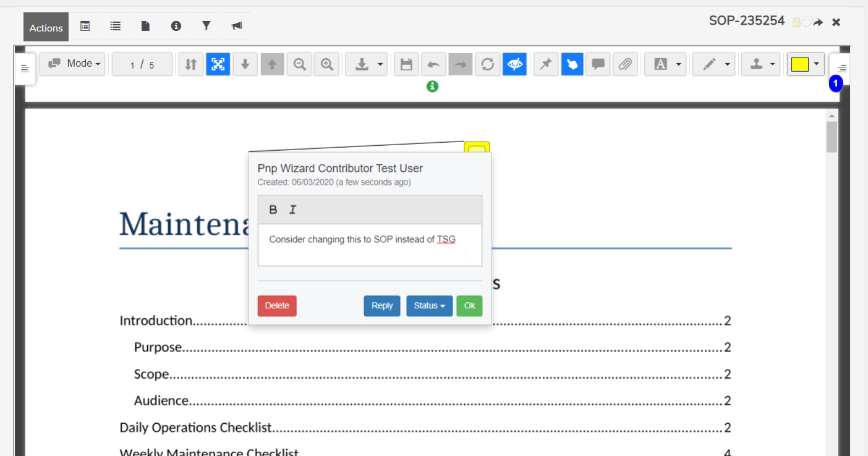Click the red Delete button

(277, 306)
